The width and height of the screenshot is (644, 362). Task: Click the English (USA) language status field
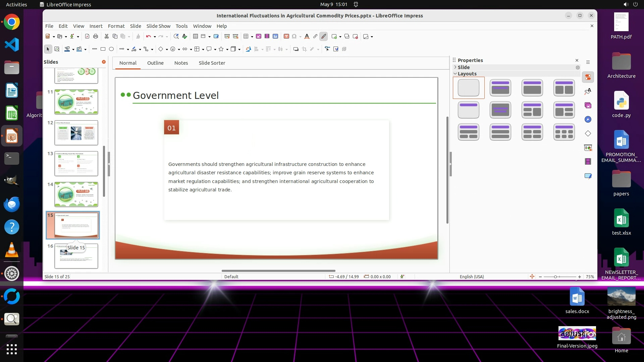click(472, 277)
